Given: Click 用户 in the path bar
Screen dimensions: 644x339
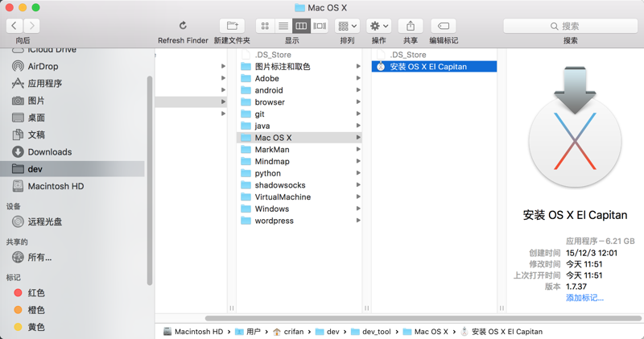Looking at the screenshot, I should (248, 332).
